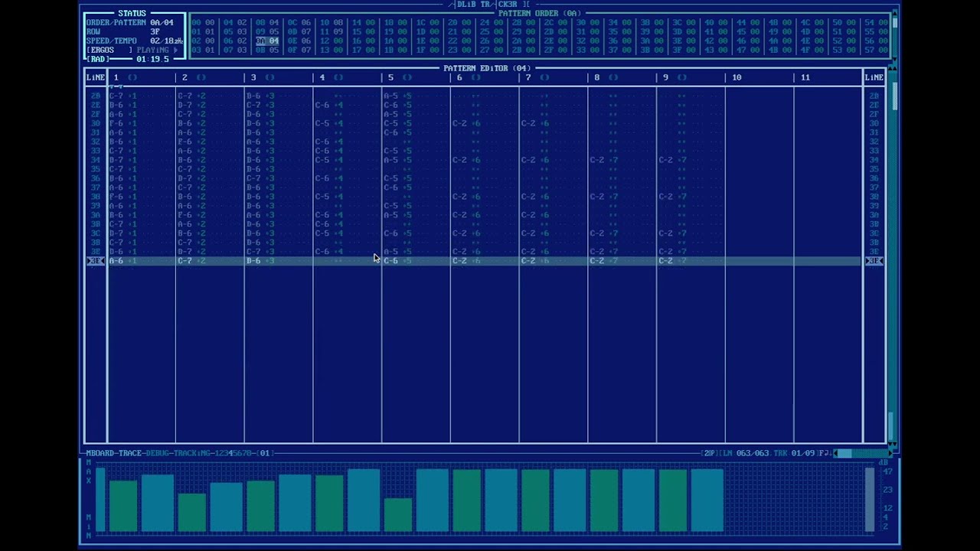
Task: Click the PLAYING indicator in status panel
Action: click(157, 50)
